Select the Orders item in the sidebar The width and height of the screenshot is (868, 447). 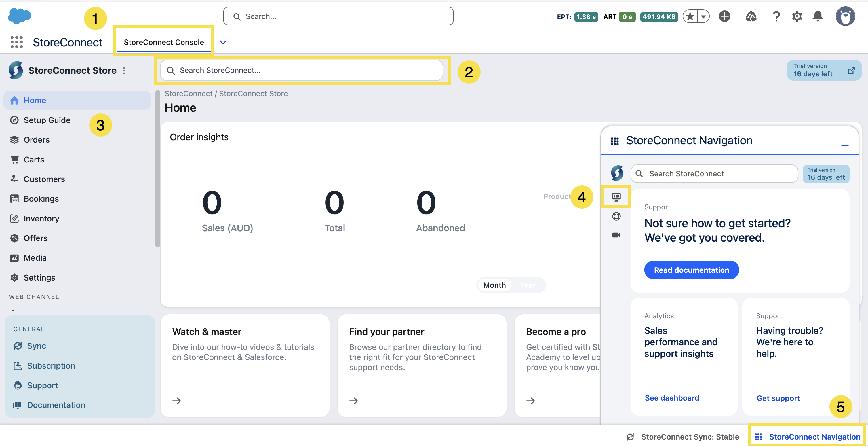click(x=36, y=140)
